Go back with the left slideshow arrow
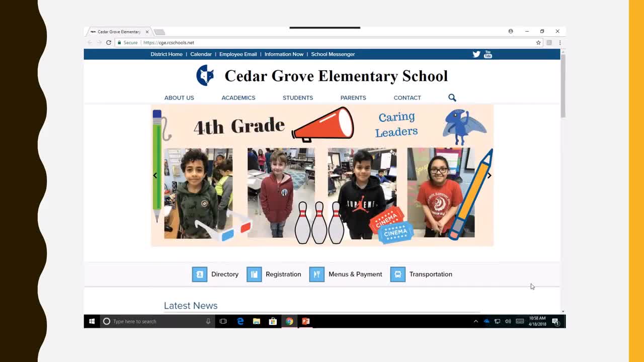The image size is (644, 362). [155, 175]
